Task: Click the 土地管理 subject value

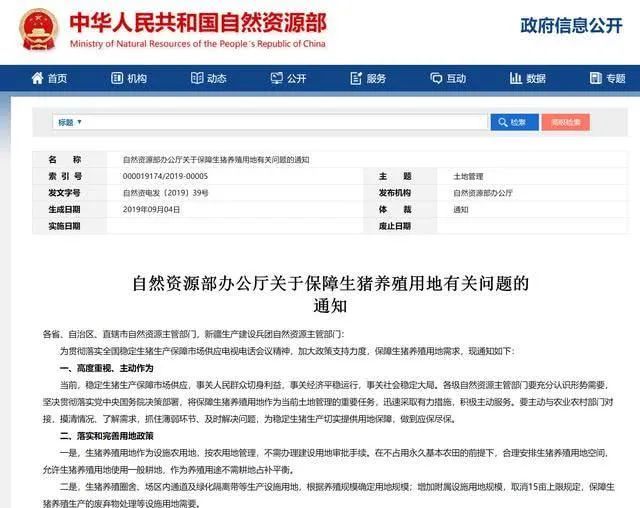Action: pyautogui.click(x=468, y=177)
